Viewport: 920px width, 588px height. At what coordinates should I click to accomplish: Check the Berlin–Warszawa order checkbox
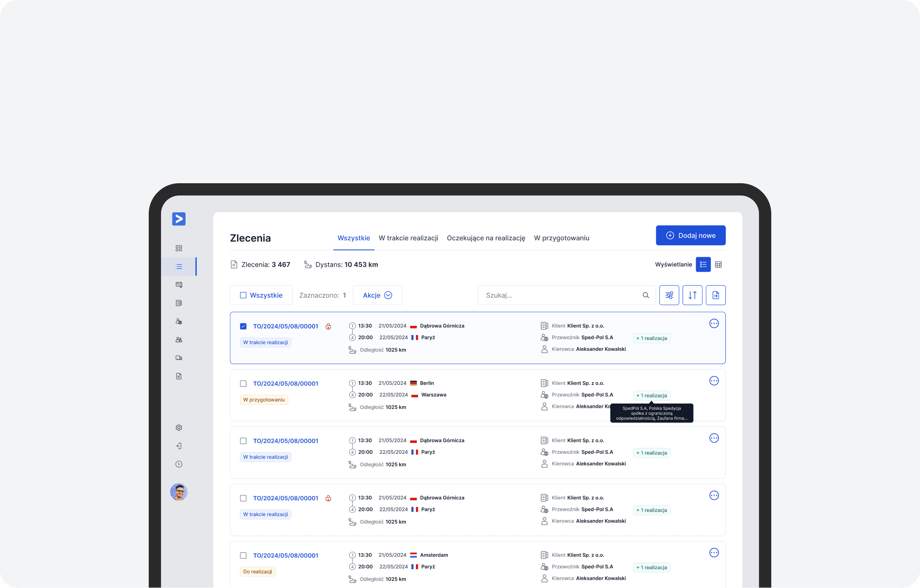[243, 384]
